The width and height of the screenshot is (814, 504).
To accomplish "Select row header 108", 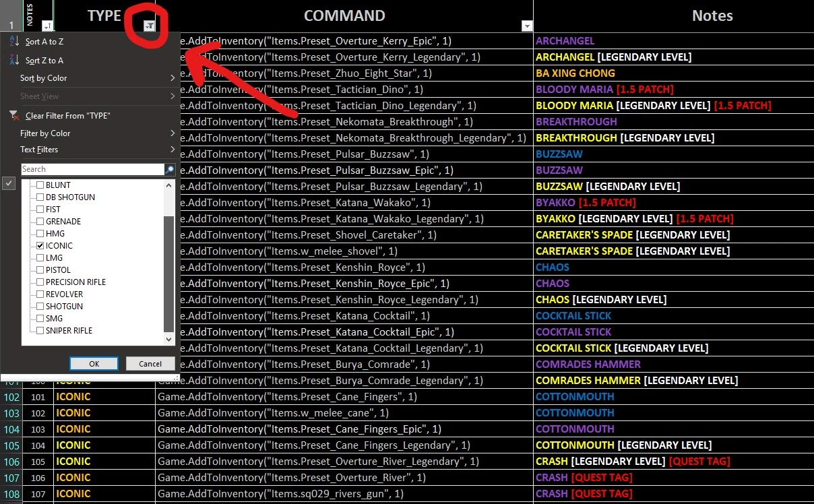I will coord(11,494).
